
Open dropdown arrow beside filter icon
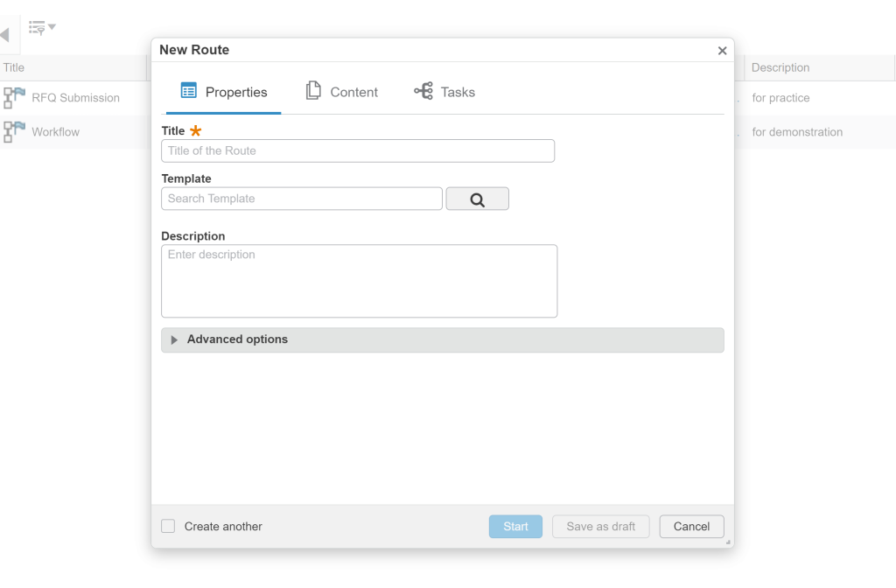[x=52, y=27]
